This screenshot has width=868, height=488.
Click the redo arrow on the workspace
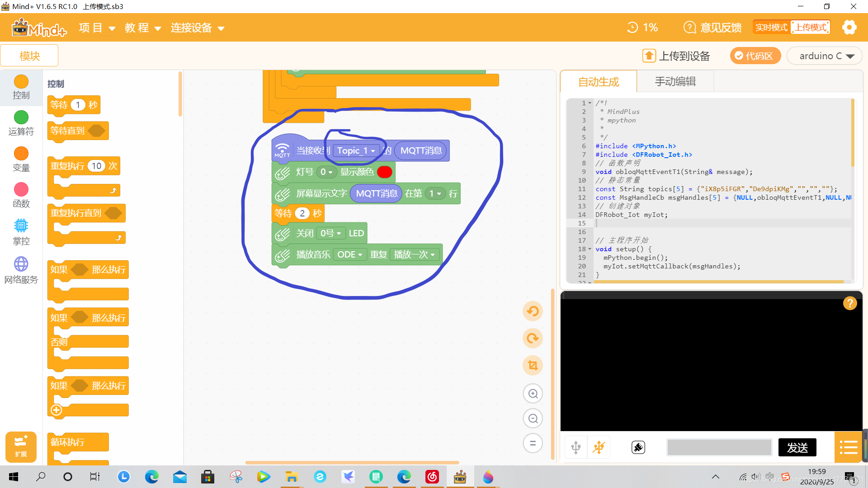click(x=533, y=338)
